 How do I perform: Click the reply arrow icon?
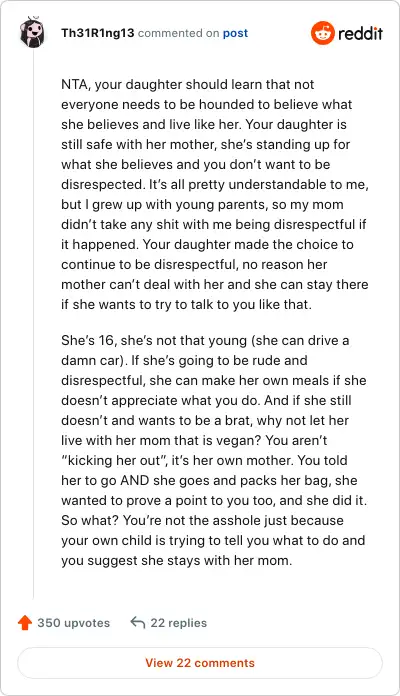point(138,623)
